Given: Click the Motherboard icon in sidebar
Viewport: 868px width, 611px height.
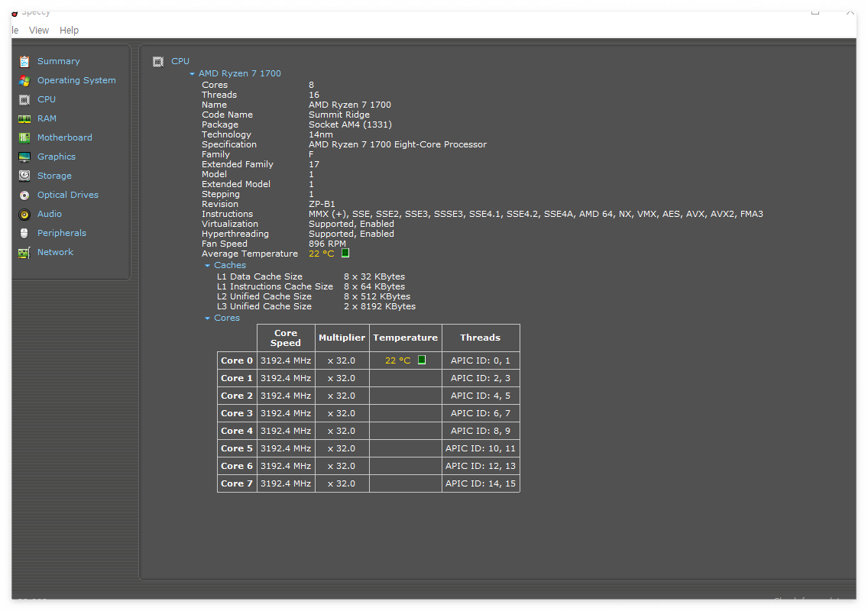Looking at the screenshot, I should click(24, 137).
